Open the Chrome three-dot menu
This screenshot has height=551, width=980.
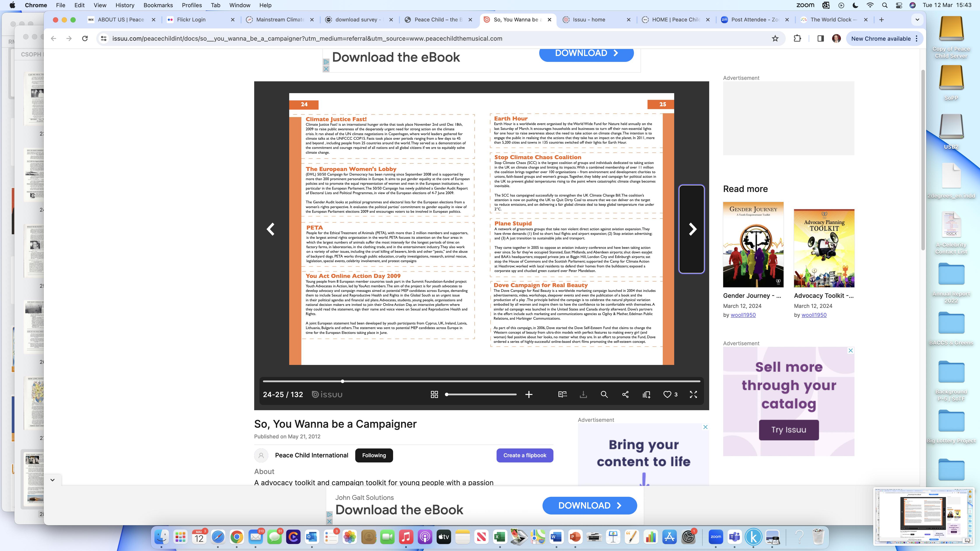pyautogui.click(x=917, y=38)
